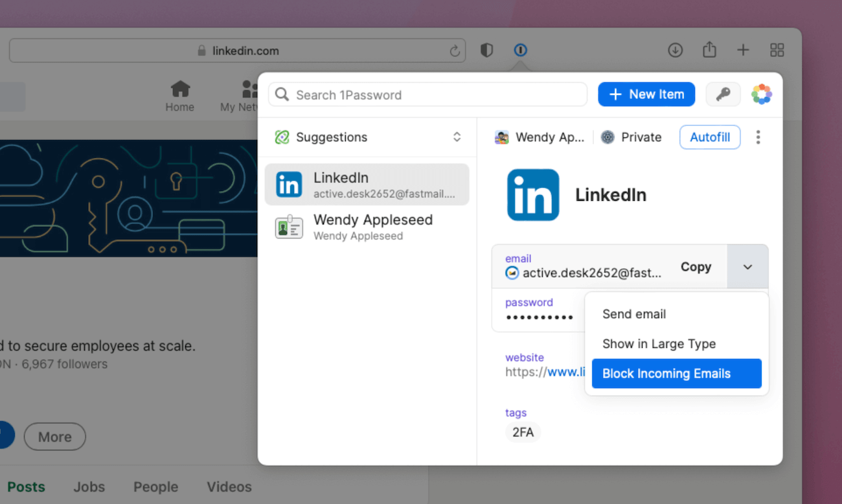The height and width of the screenshot is (504, 842).
Task: Open the tab overview grid icon
Action: [x=777, y=49]
